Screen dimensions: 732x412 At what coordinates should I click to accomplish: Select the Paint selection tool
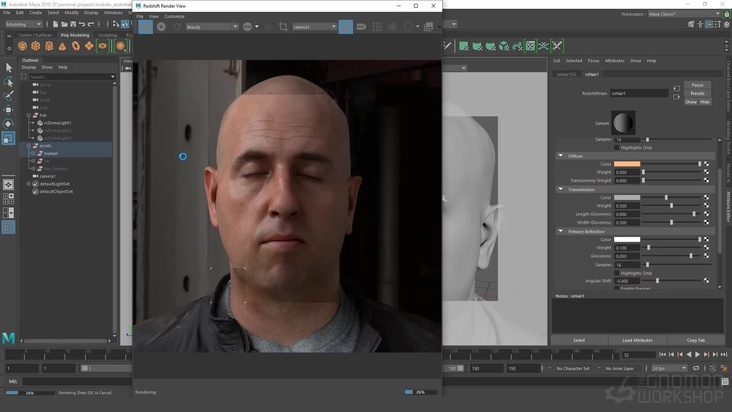coord(8,96)
